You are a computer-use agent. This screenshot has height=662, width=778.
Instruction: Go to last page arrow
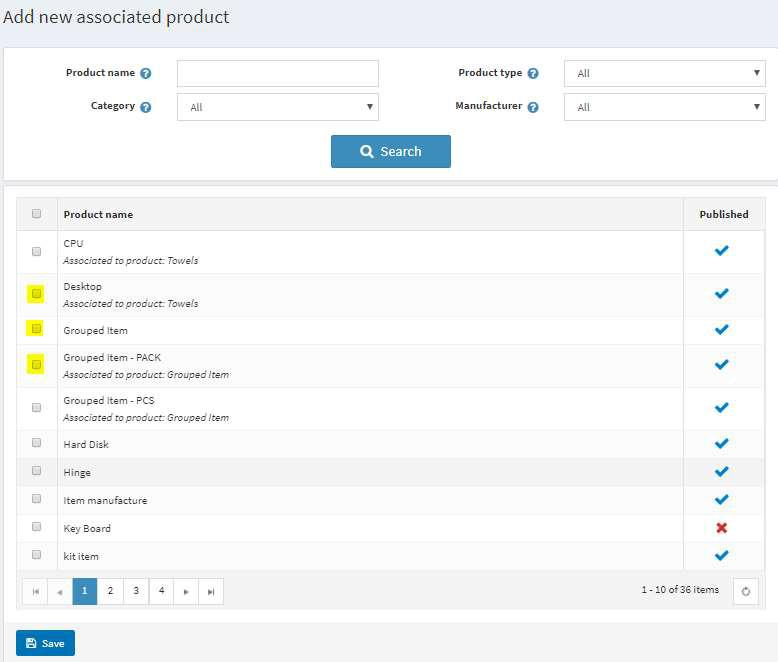point(211,591)
